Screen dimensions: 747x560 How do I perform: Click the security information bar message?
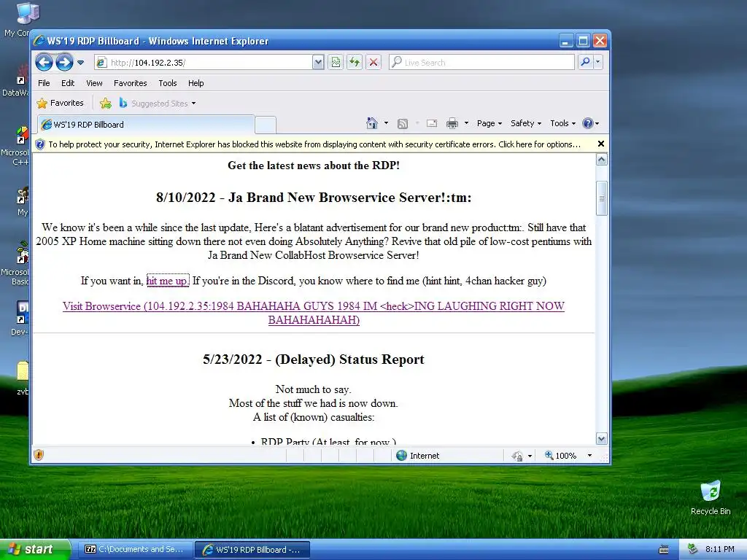pyautogui.click(x=314, y=144)
